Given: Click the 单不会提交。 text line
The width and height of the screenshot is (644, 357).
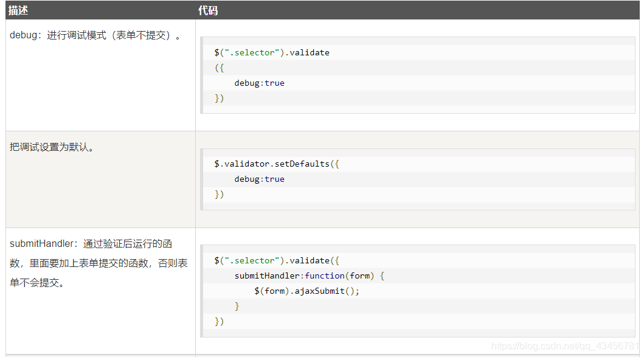Looking at the screenshot, I should tap(37, 283).
